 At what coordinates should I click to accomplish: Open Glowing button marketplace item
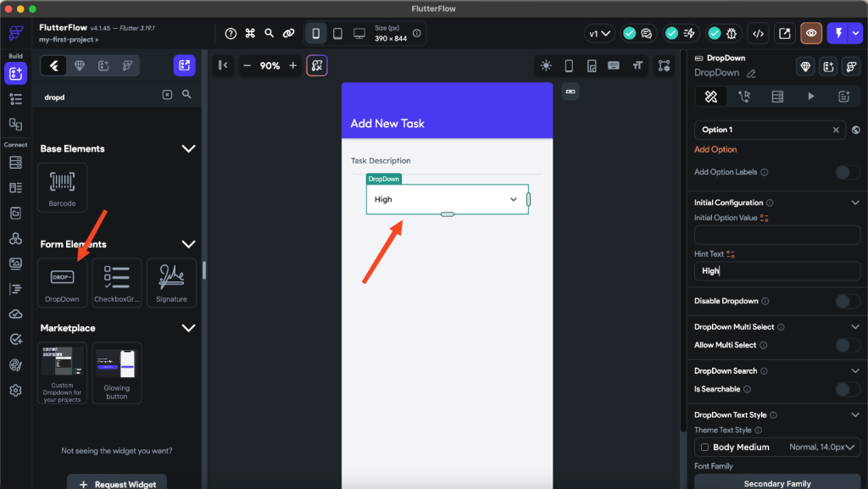pyautogui.click(x=117, y=373)
